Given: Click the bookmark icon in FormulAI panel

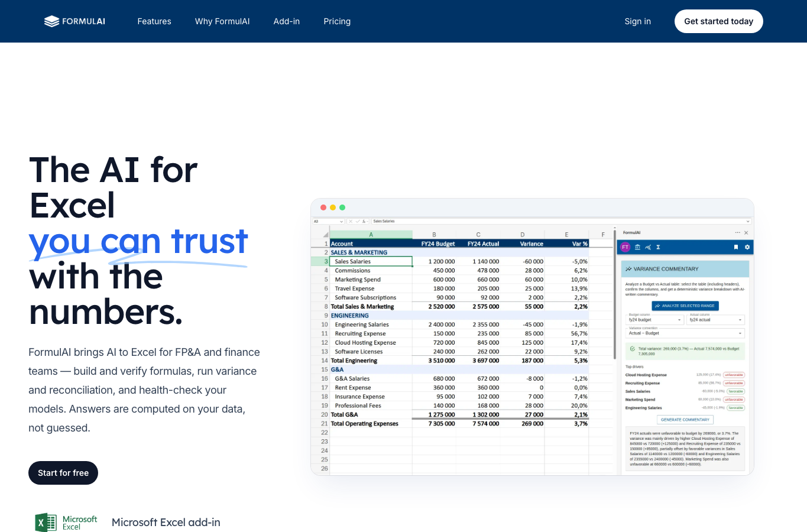Looking at the screenshot, I should click(736, 247).
